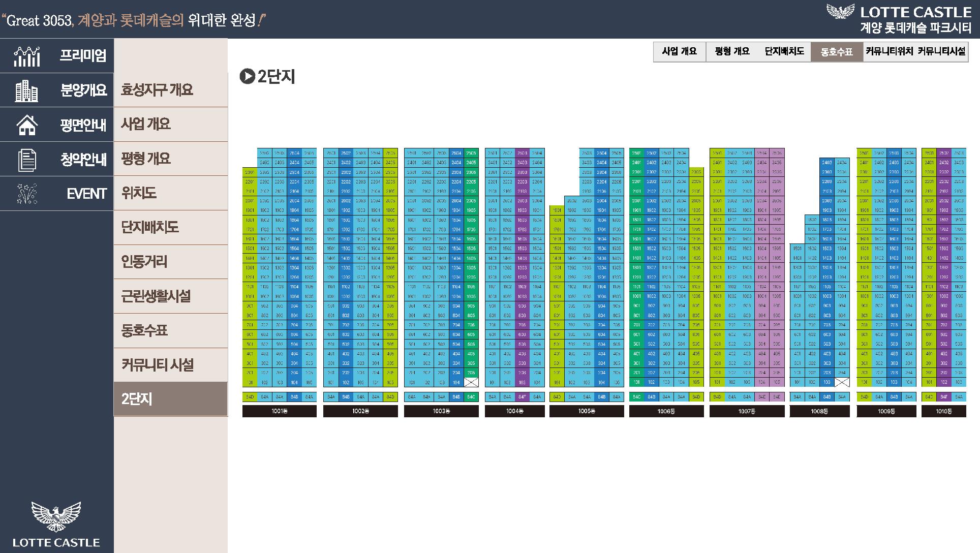Screen dimensions: 980x553
Task: Open 커뮤니티 시설 in the submenu
Action: pyautogui.click(x=158, y=364)
